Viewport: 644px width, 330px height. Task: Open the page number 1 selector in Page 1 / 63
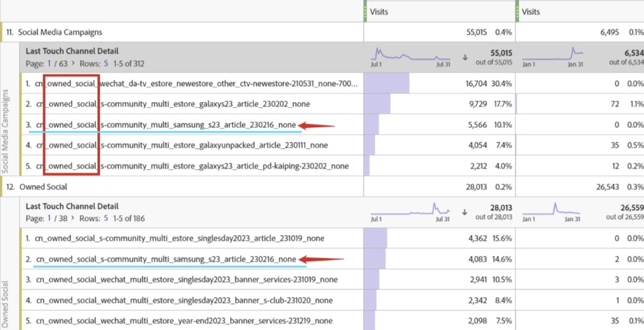50,64
